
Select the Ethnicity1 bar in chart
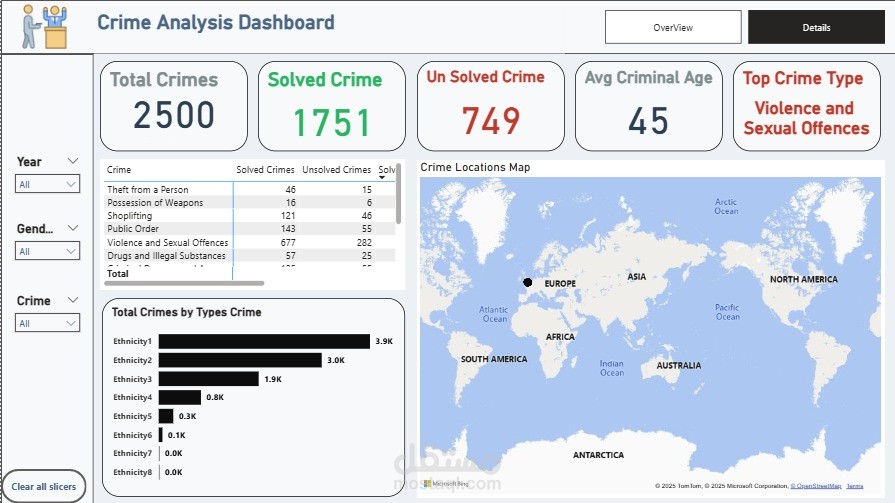pos(264,341)
